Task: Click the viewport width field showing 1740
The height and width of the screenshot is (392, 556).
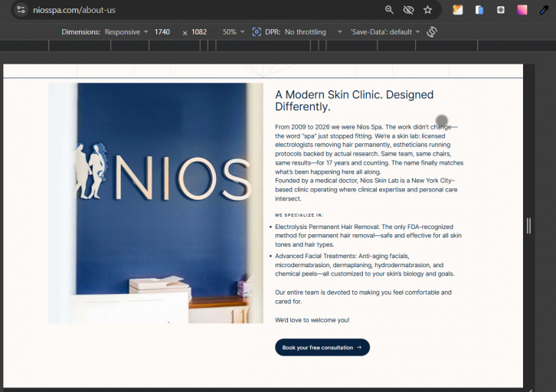Action: (x=162, y=32)
